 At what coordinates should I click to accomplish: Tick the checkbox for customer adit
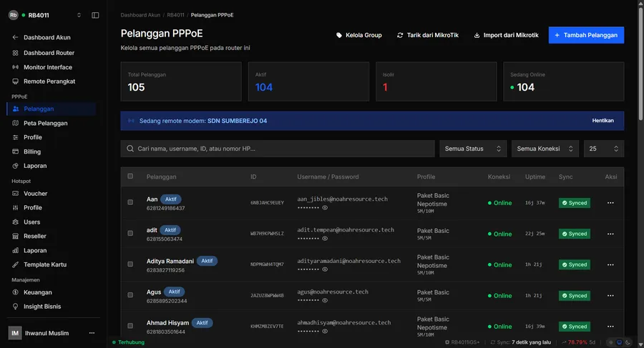(130, 233)
